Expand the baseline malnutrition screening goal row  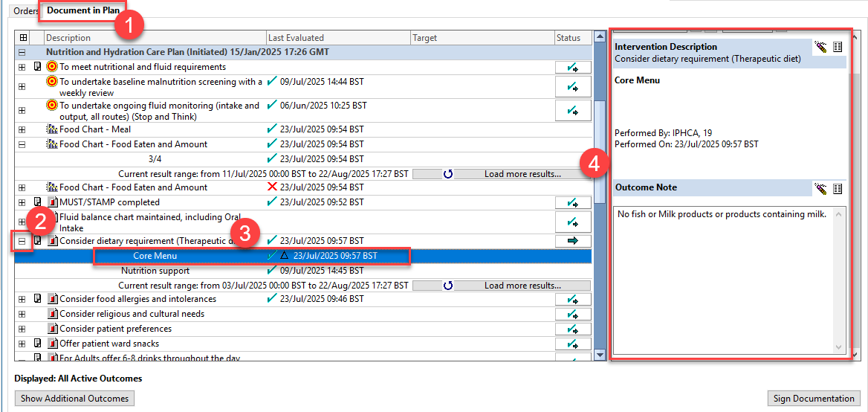[x=22, y=87]
